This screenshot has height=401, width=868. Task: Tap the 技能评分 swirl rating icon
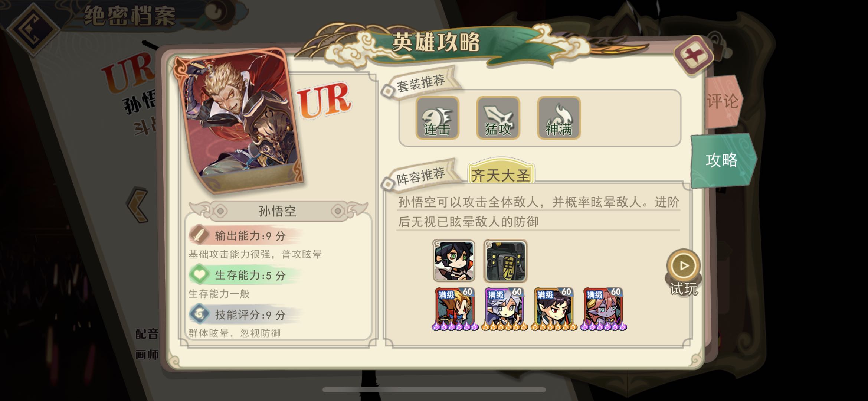tap(199, 314)
